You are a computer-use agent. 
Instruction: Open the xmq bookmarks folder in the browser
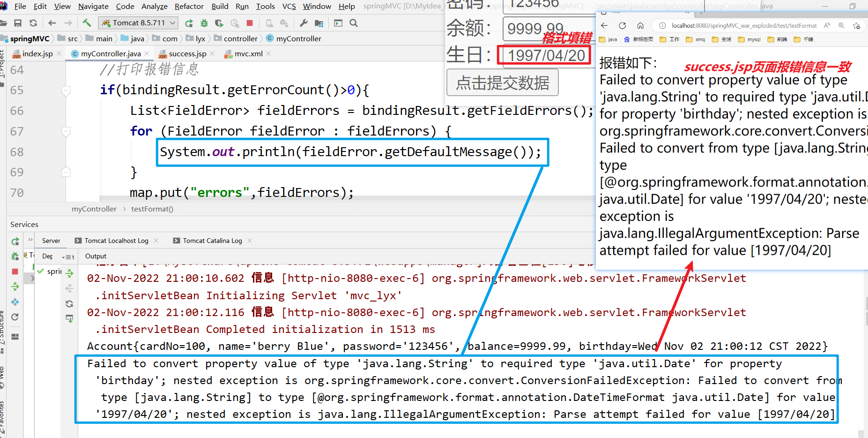696,39
